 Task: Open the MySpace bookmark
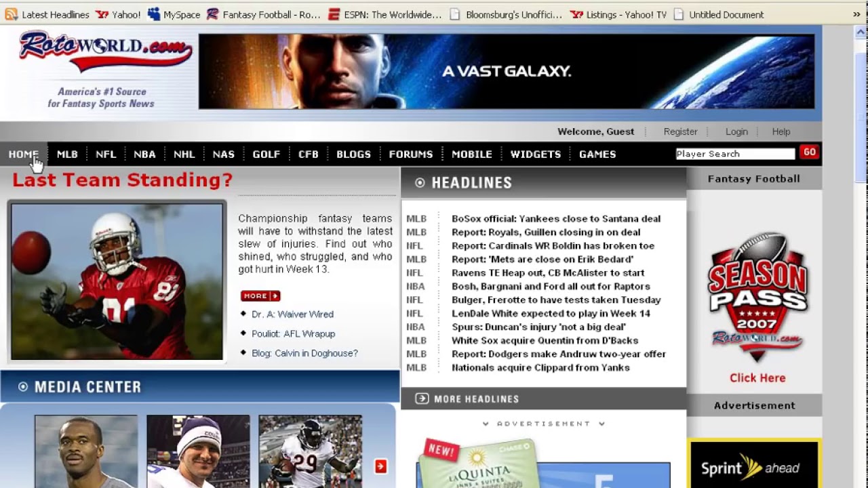174,14
